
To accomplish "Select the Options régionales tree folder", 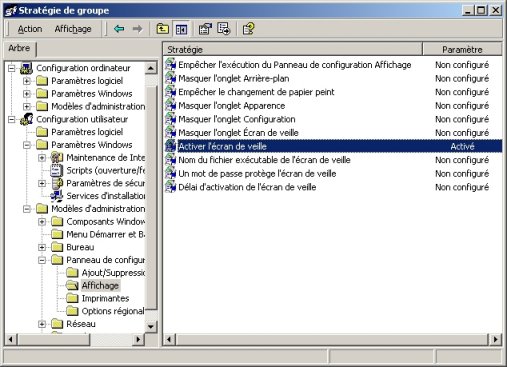I will pos(113,311).
